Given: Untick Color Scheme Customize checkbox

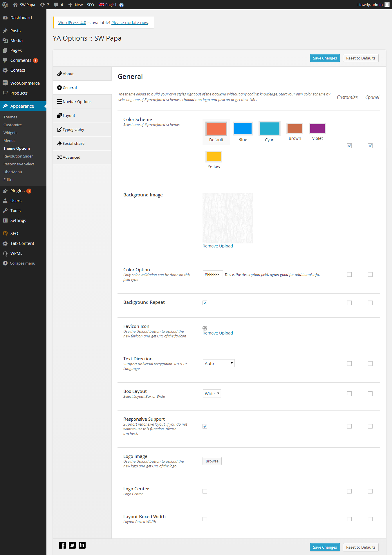Looking at the screenshot, I should coord(349,146).
